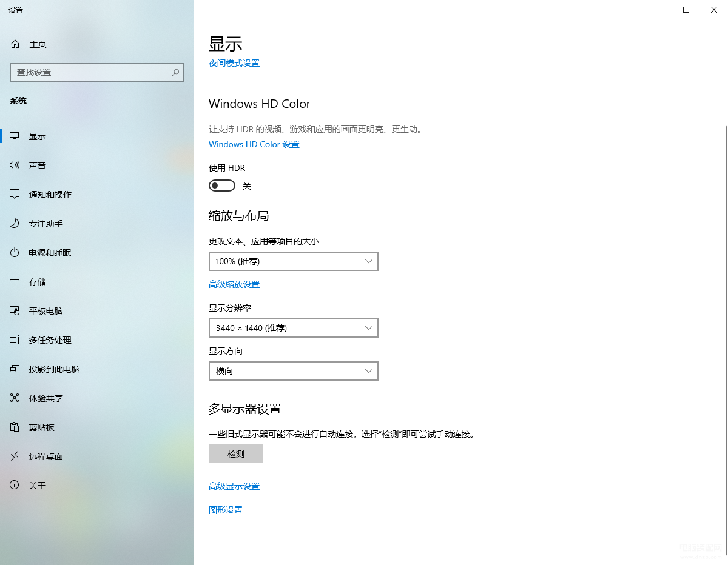Click the multitasking icon beside 多任务处理

15,340
